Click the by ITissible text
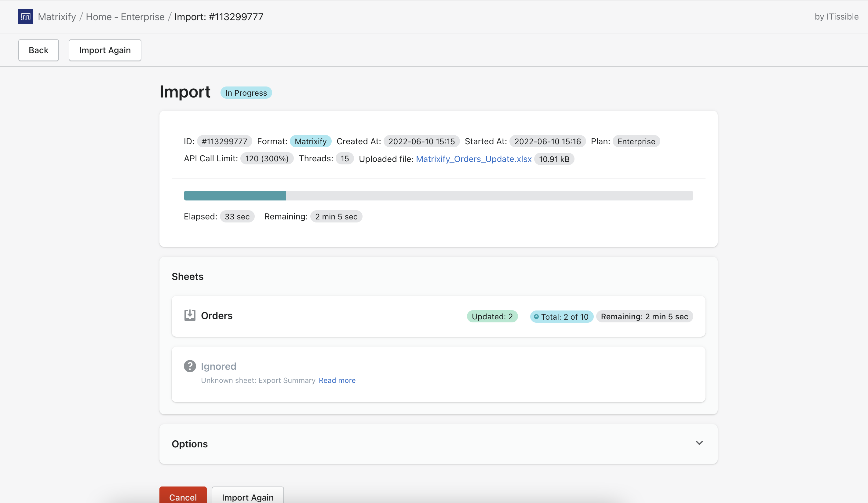868x503 pixels. point(836,17)
